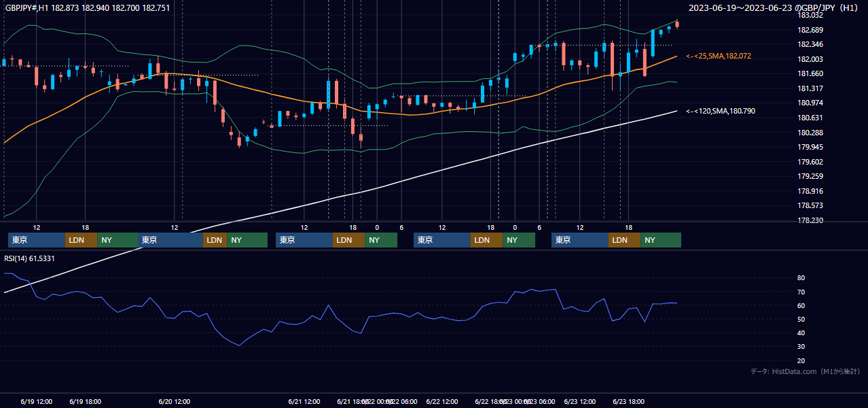Click price axis value 183.032
The width and height of the screenshot is (868, 408).
pyautogui.click(x=810, y=15)
